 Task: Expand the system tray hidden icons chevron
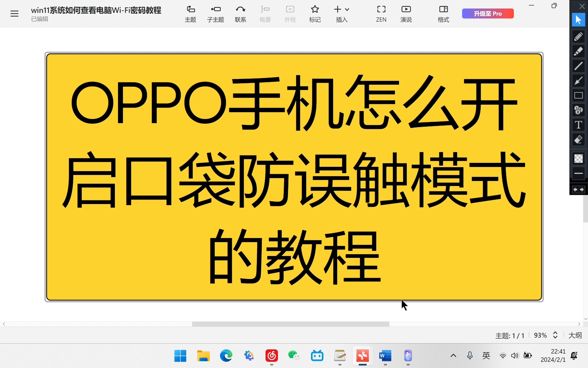coord(453,356)
